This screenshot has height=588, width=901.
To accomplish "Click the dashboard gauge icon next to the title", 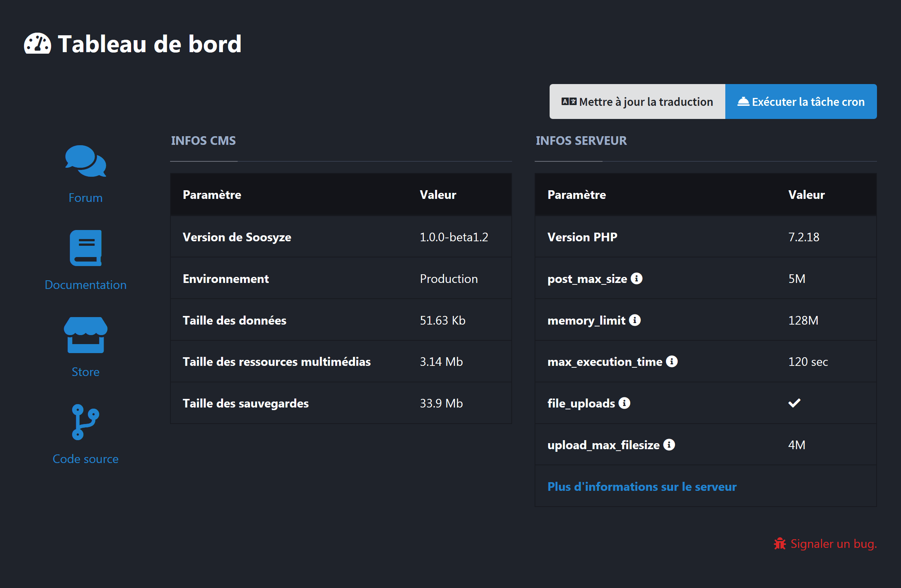I will tap(38, 44).
